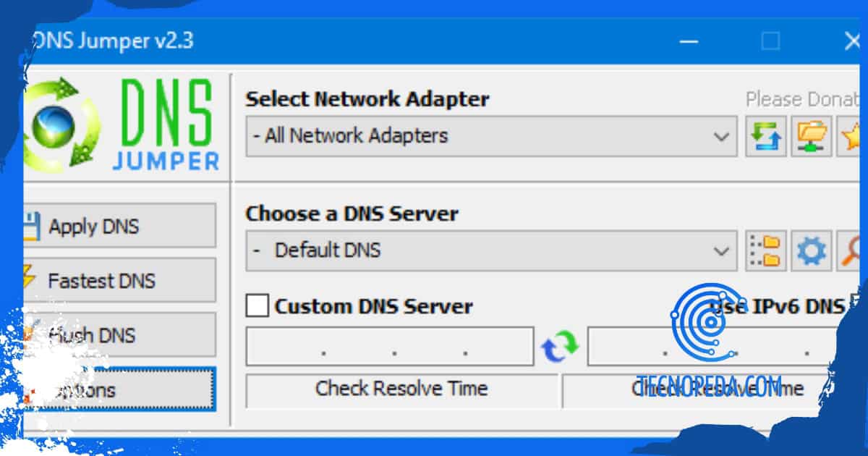Viewport: 868px width, 456px height.
Task: Click the left Check Resolve Time button
Action: pos(402,390)
